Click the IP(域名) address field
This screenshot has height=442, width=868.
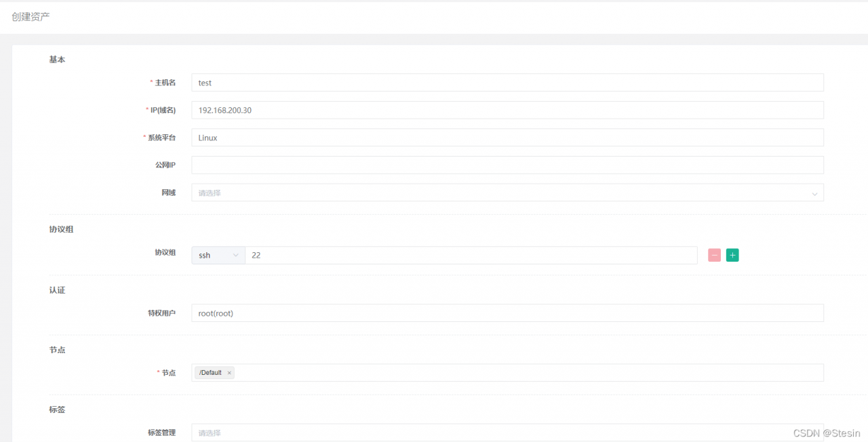pos(507,110)
